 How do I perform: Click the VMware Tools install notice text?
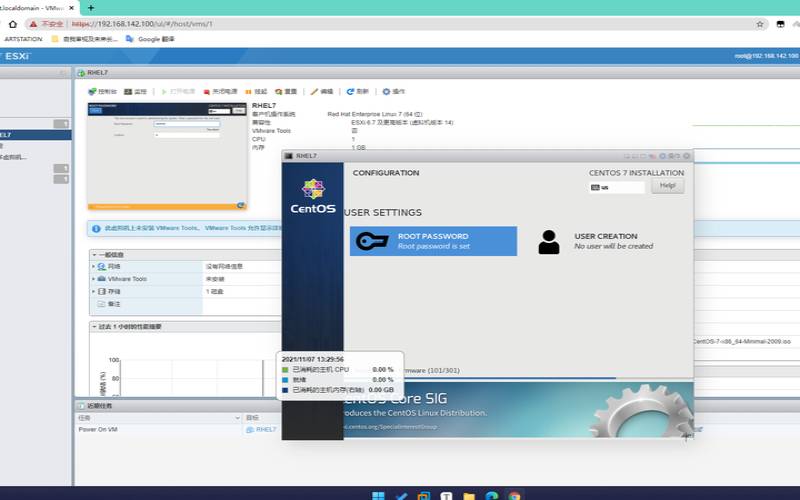pyautogui.click(x=193, y=228)
